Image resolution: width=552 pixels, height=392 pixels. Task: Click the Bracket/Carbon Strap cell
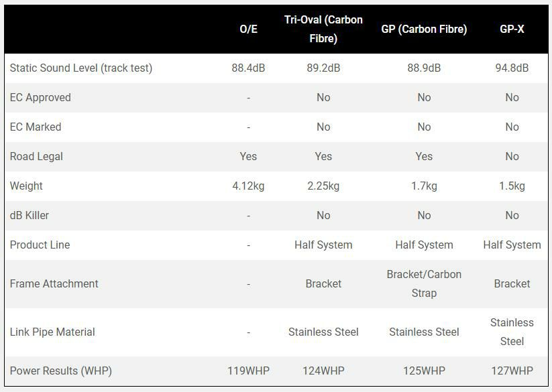(424, 283)
